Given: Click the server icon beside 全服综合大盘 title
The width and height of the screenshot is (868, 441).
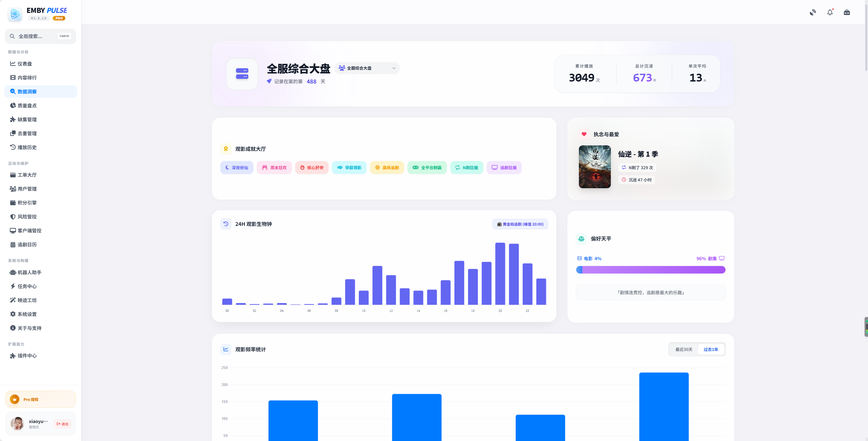Looking at the screenshot, I should tap(242, 74).
